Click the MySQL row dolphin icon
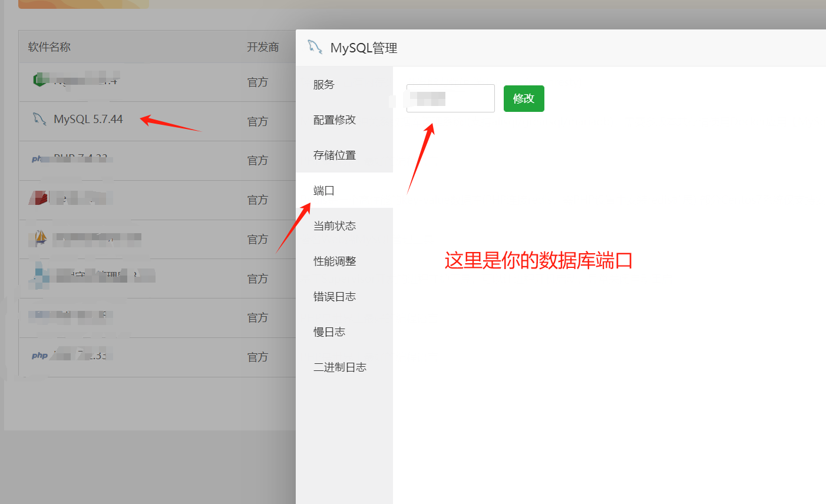The width and height of the screenshot is (826, 504). click(39, 119)
